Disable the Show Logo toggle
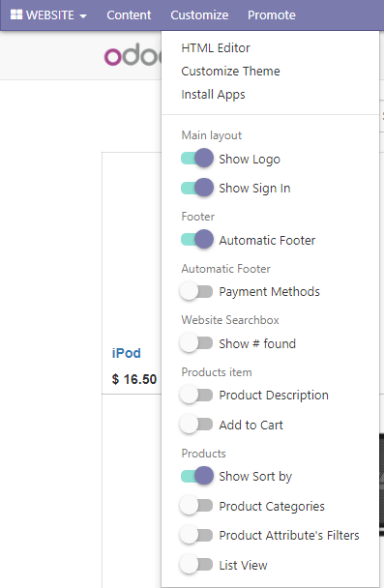Image resolution: width=384 pixels, height=588 pixels. tap(197, 159)
